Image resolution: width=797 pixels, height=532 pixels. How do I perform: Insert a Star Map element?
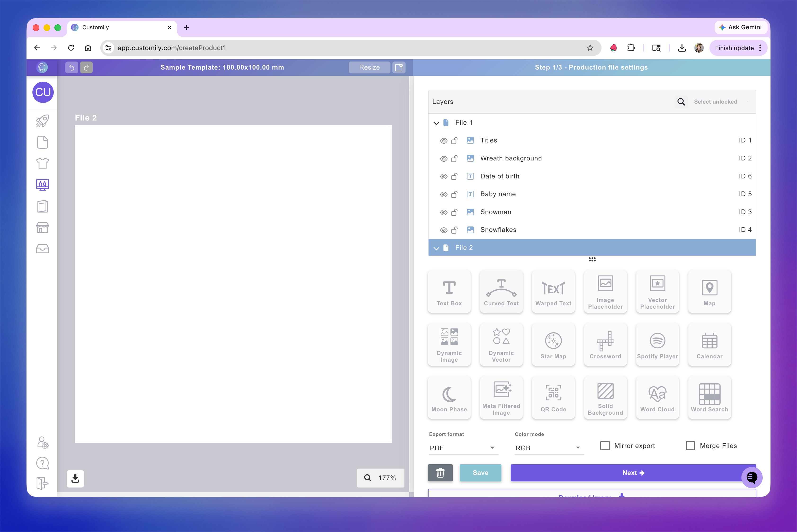553,344
